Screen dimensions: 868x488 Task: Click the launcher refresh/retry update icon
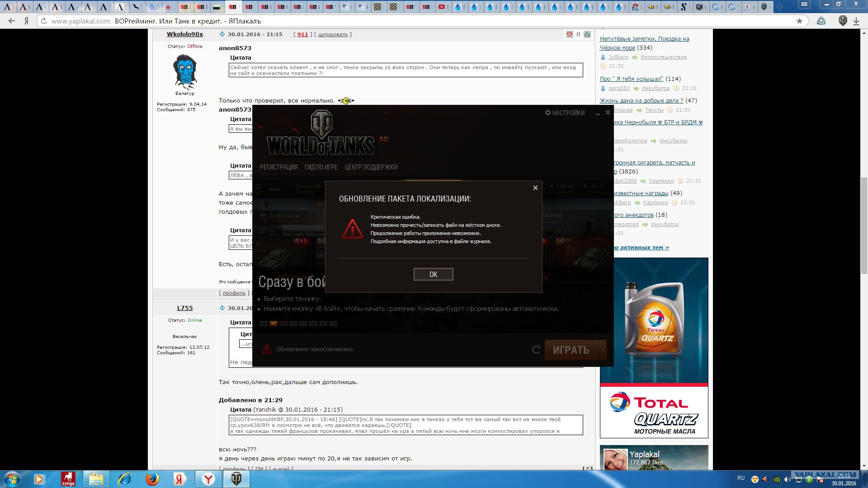pyautogui.click(x=536, y=349)
